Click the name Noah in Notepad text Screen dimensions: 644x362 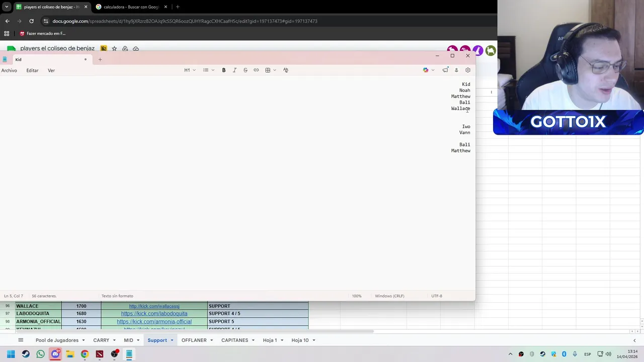pos(464,90)
